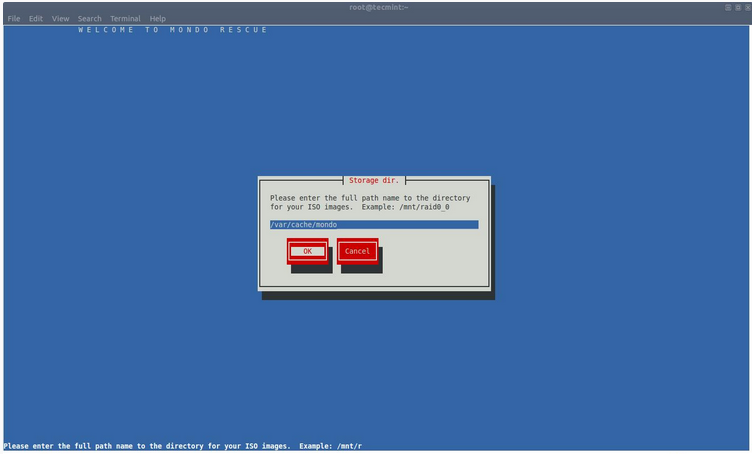
Task: Cancel the Storage dir. dialog
Action: [x=357, y=251]
